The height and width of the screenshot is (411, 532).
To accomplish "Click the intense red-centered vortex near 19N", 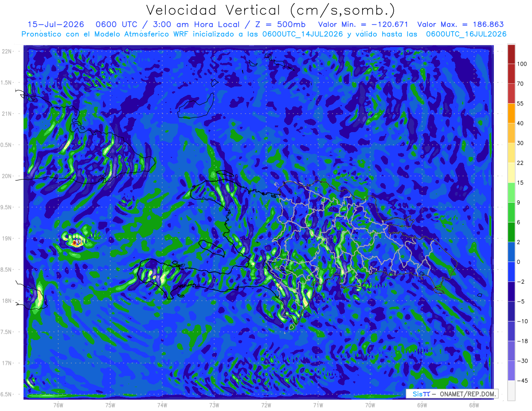I will click(x=76, y=243).
